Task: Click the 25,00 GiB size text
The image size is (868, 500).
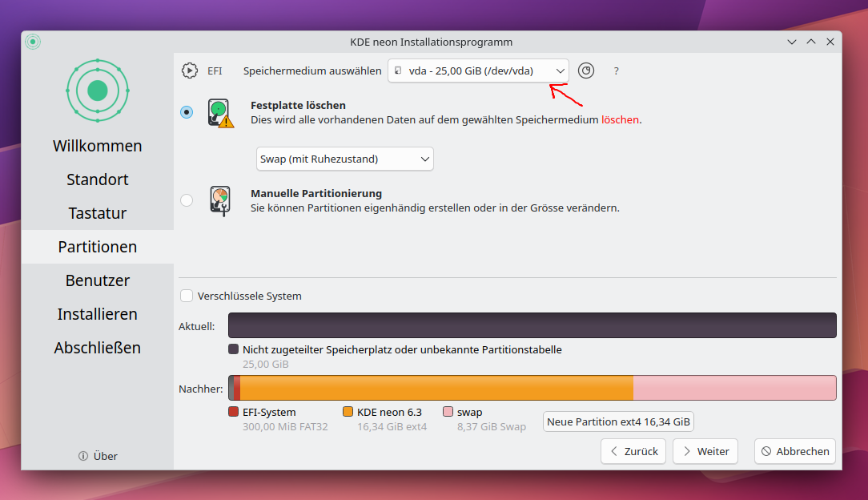Action: pos(266,365)
